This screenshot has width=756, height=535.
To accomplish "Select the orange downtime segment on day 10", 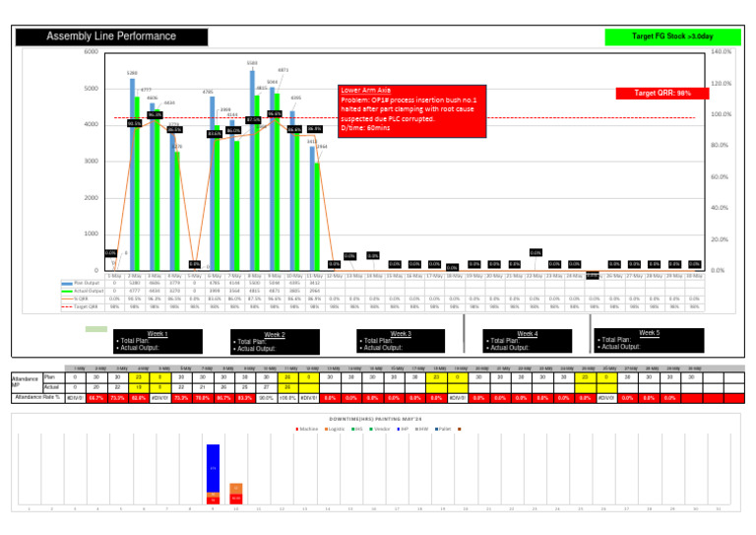I will tap(236, 489).
